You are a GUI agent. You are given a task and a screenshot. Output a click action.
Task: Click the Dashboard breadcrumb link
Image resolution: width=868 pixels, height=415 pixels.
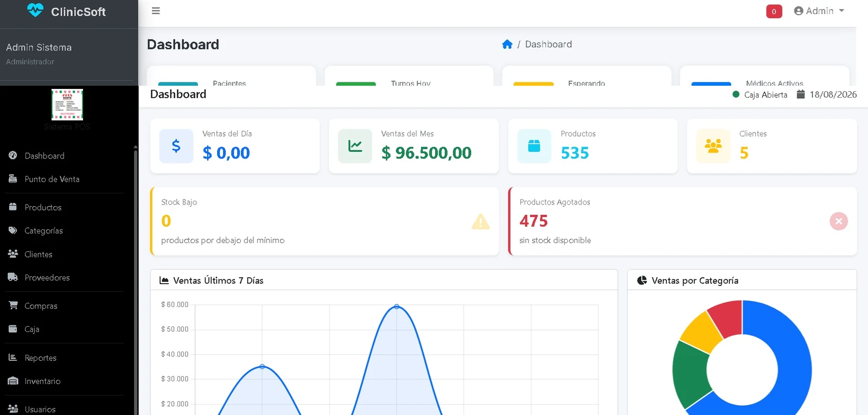548,44
